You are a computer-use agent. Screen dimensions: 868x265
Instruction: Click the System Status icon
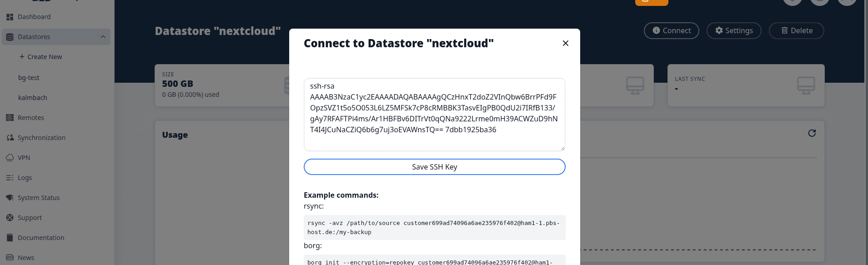10,198
